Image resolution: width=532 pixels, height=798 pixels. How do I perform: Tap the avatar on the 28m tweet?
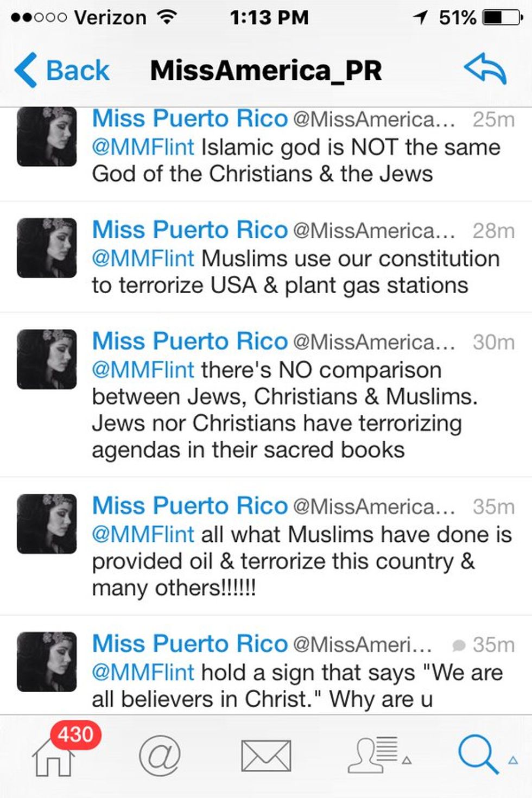47,248
